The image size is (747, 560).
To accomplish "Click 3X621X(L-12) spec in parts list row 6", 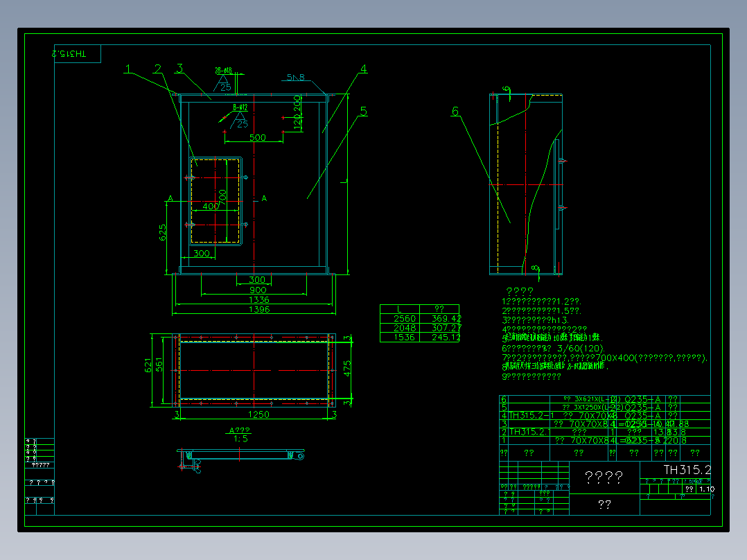I will [597, 399].
